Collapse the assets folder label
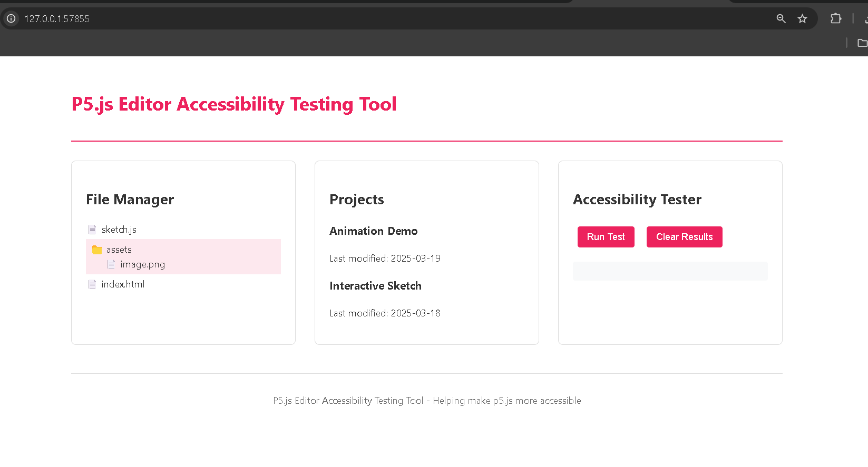Viewport: 868px width, 467px height. pos(119,250)
